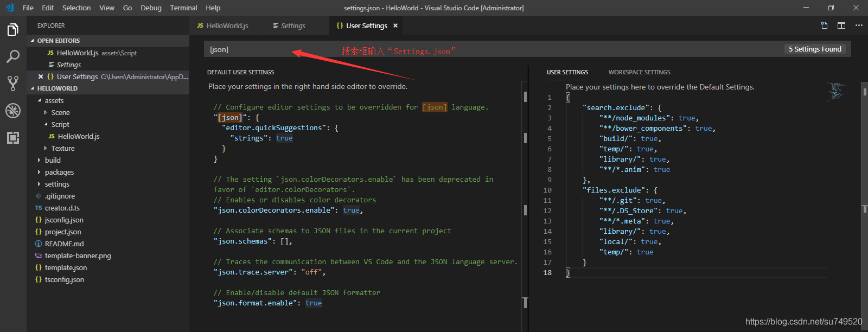Click "**/bower_components" entry in search.exclude

pos(643,129)
